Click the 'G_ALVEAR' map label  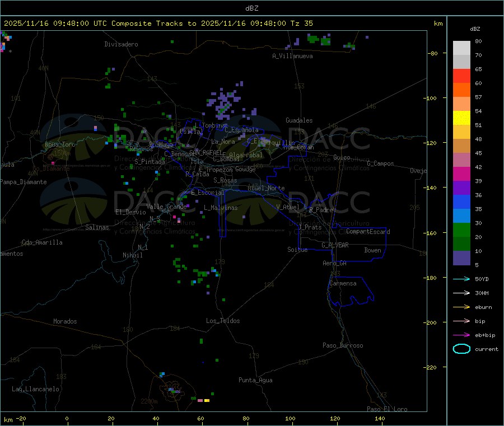pyautogui.click(x=335, y=245)
